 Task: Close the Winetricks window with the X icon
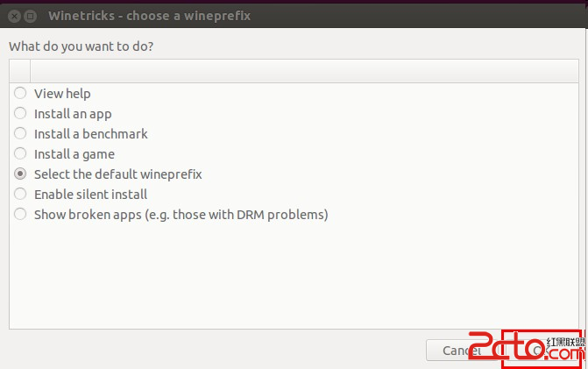point(14,16)
